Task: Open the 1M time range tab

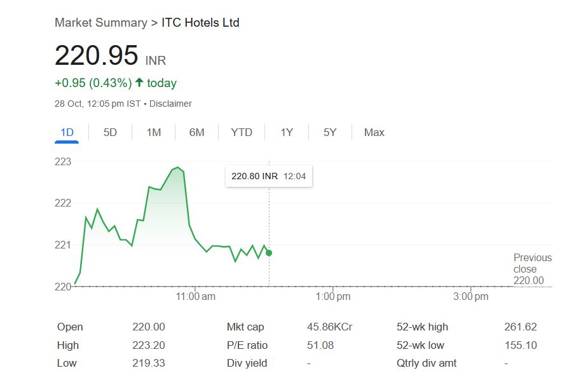Action: [153, 132]
